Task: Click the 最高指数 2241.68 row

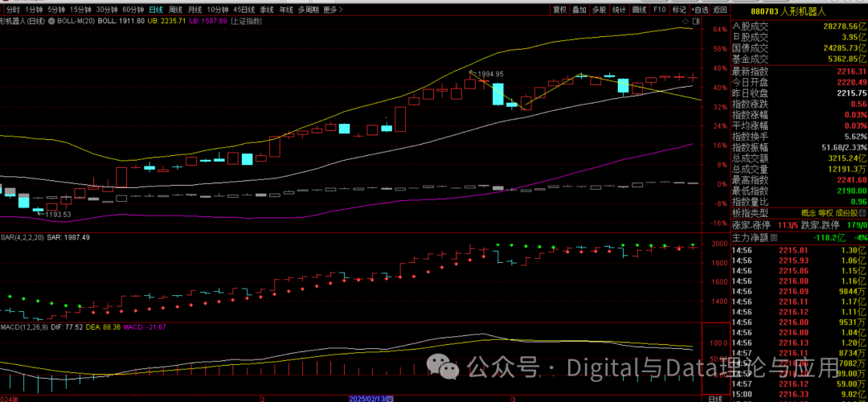Action: pyautogui.click(x=800, y=180)
